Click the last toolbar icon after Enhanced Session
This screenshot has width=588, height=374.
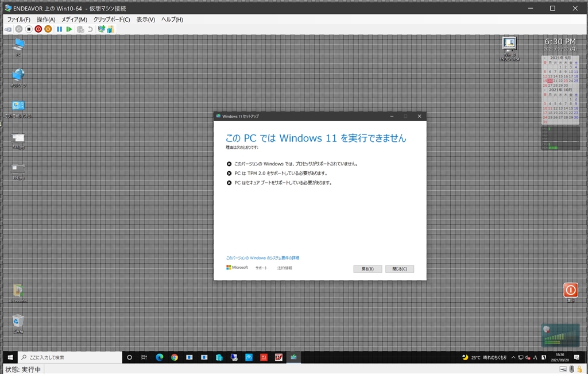[x=110, y=29]
